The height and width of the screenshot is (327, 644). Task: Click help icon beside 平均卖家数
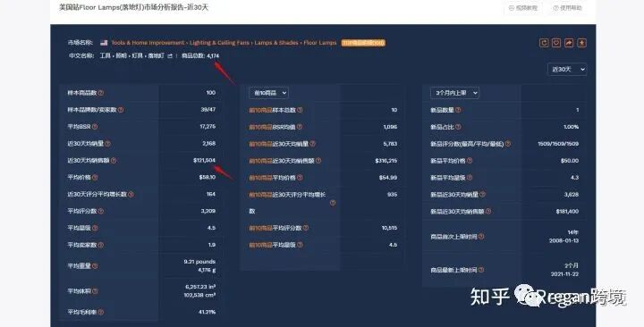(101, 245)
